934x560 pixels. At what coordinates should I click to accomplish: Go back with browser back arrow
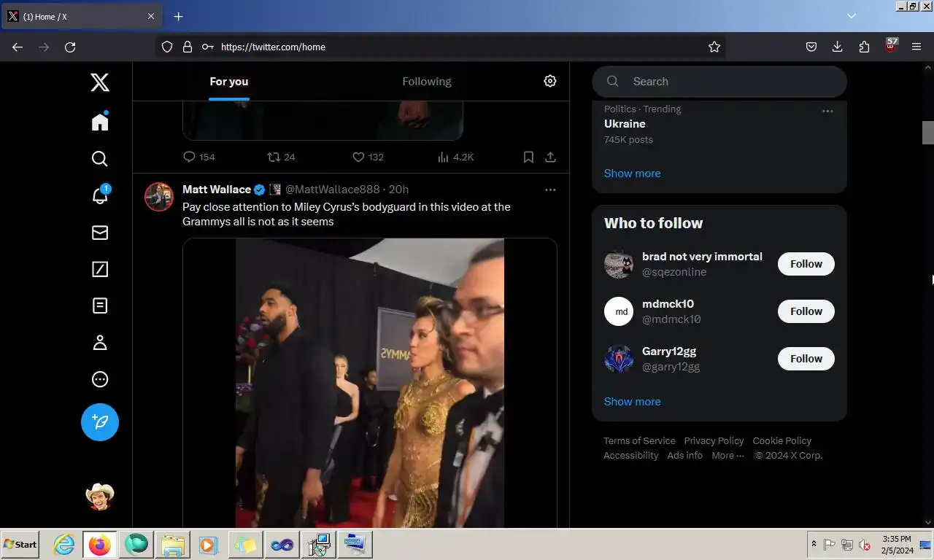tap(18, 47)
